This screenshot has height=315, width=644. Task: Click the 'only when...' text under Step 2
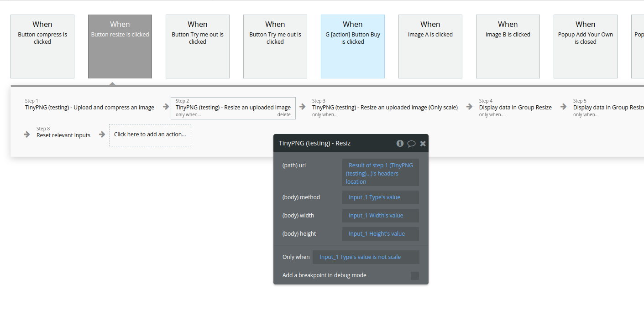(x=188, y=115)
